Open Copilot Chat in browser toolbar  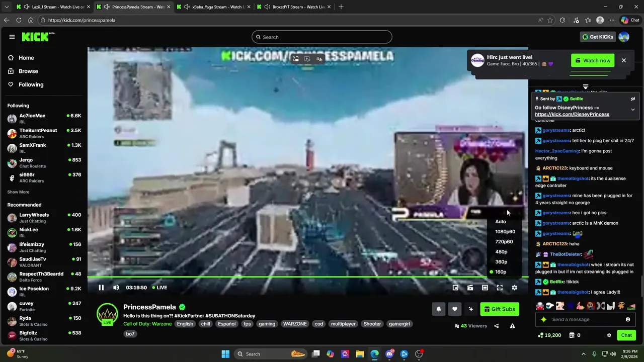[630, 20]
